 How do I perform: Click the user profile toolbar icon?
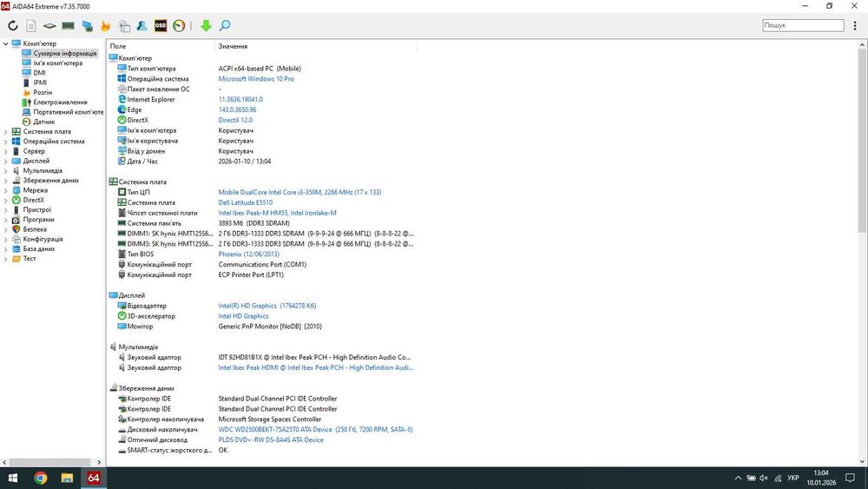point(141,25)
